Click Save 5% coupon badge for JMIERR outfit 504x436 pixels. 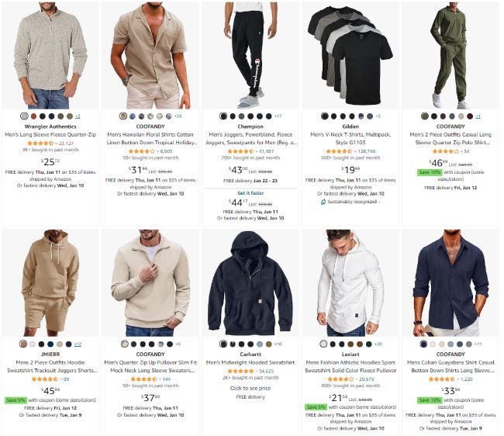click(16, 400)
